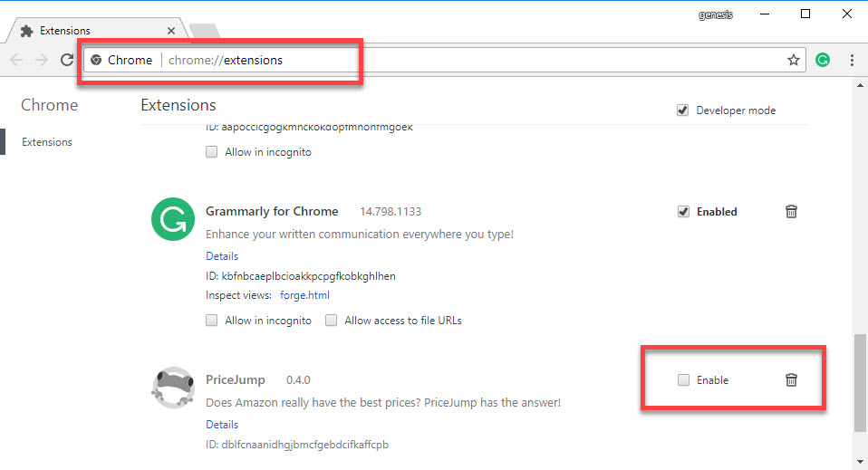Enable PriceJump extension checkbox
Viewport: 868px width, 470px height.
(x=684, y=379)
